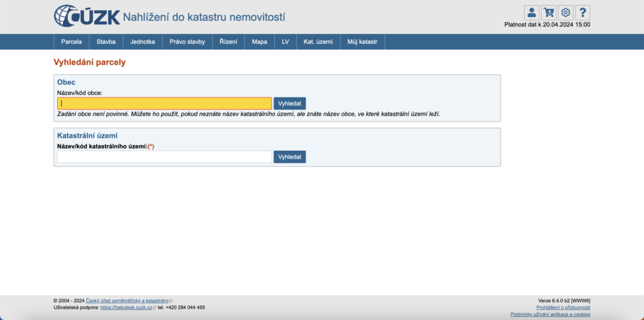Select the LV menu item

click(x=285, y=42)
